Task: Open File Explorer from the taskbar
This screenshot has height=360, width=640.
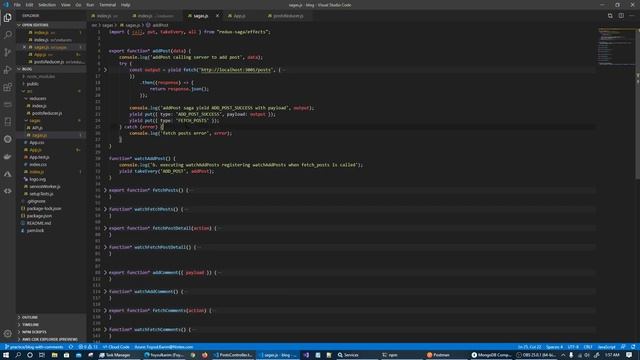Action: coord(54,355)
